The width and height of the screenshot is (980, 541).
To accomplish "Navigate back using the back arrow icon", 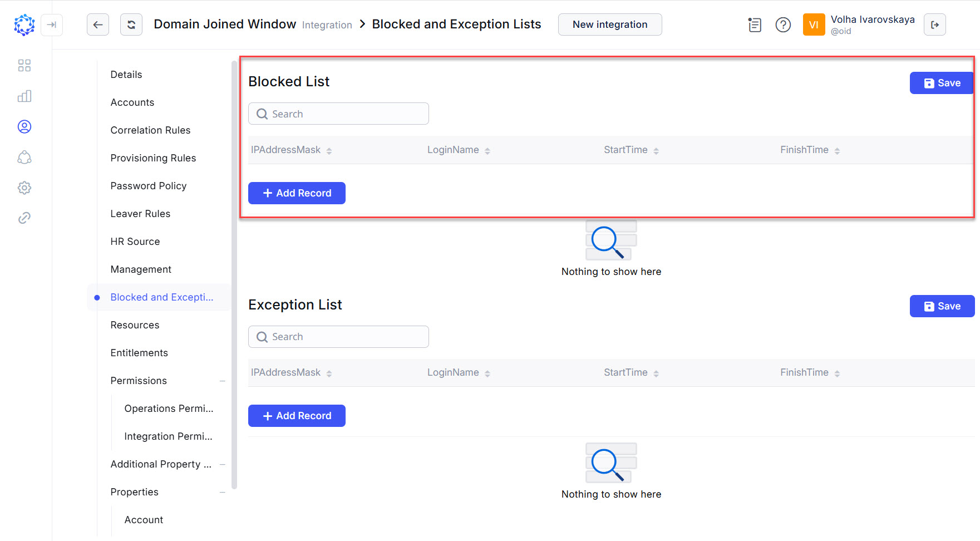I will click(98, 24).
